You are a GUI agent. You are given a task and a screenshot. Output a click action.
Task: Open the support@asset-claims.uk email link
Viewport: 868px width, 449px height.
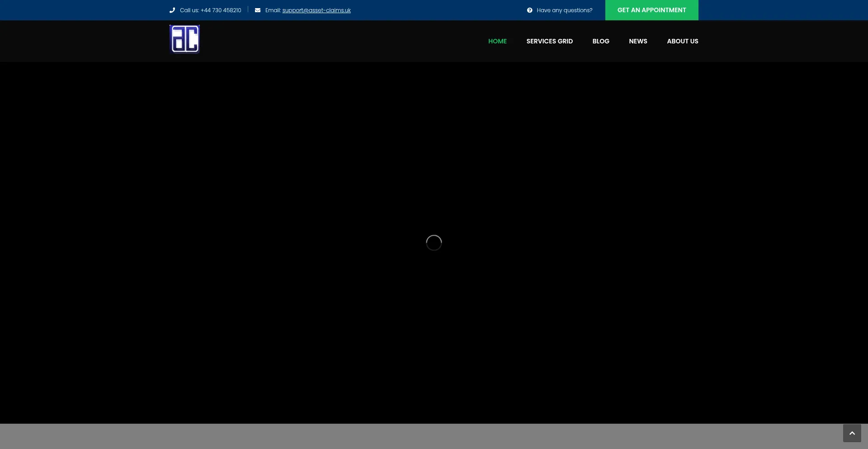[x=316, y=10]
